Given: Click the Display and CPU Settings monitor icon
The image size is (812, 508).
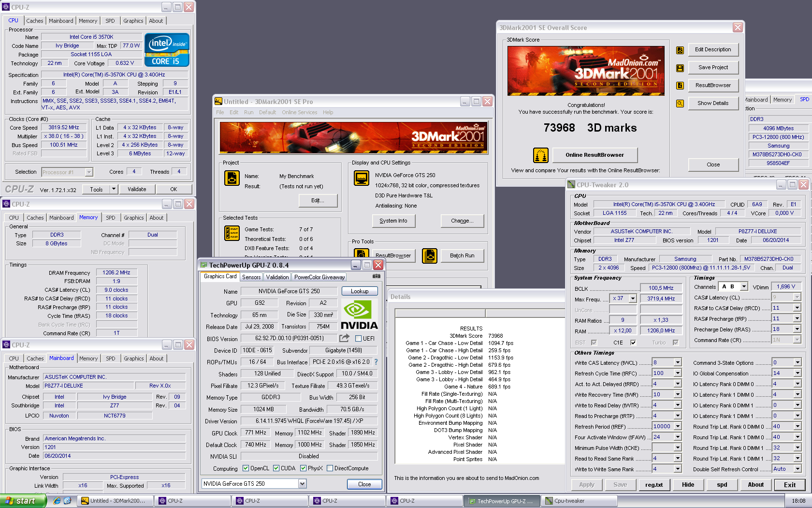Looking at the screenshot, I should click(x=362, y=178).
